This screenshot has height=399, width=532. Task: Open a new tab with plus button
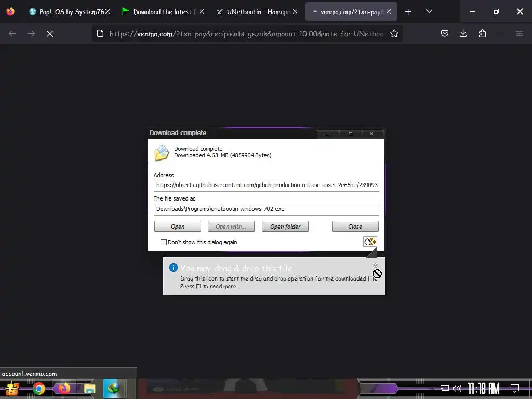[408, 12]
